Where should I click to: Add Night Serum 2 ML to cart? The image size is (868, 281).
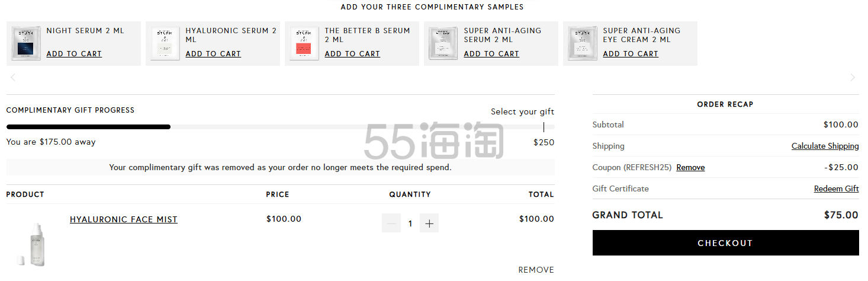74,54
